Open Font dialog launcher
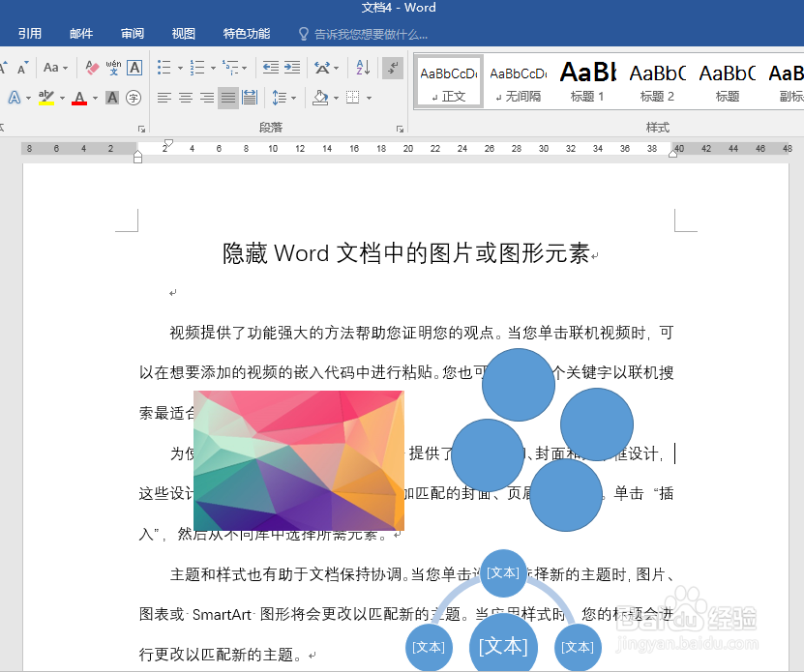The height and width of the screenshot is (672, 804). (142, 130)
